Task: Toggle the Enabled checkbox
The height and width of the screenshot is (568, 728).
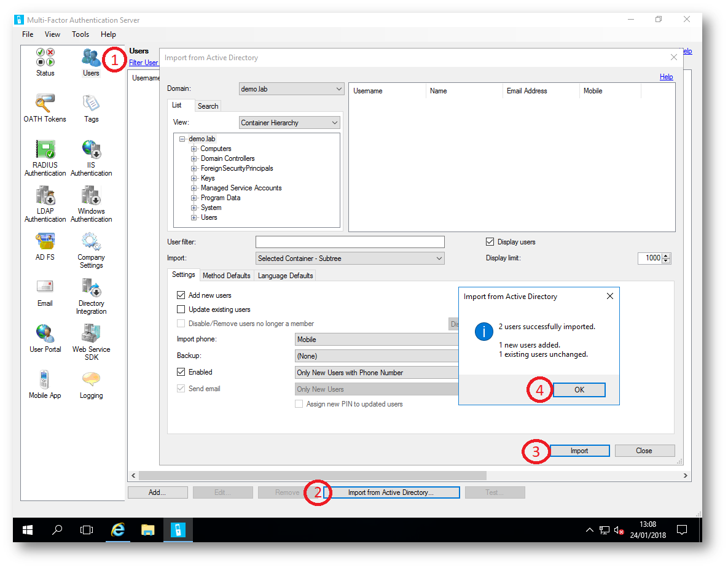Action: pyautogui.click(x=181, y=372)
